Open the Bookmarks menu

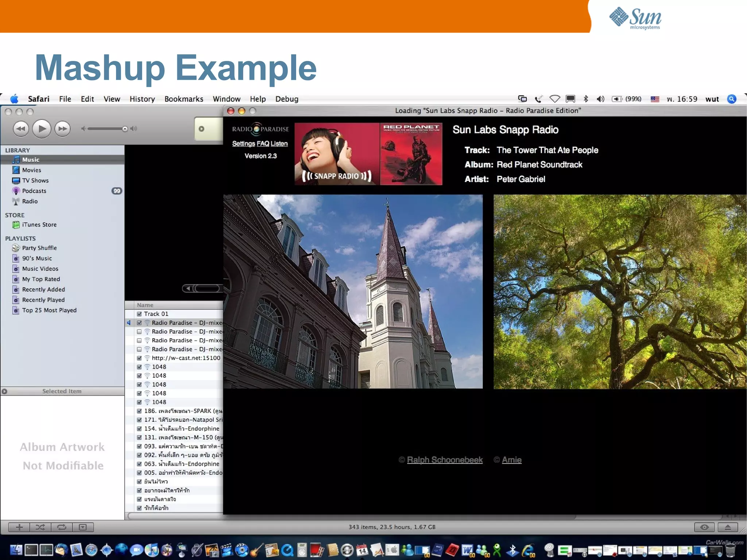pyautogui.click(x=184, y=99)
